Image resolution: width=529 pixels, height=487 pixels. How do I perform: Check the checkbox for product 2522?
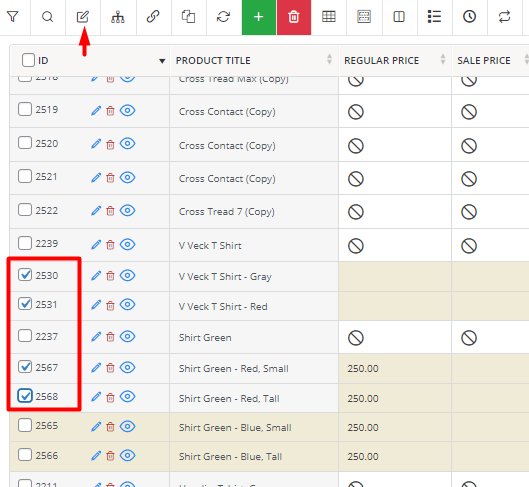point(25,209)
